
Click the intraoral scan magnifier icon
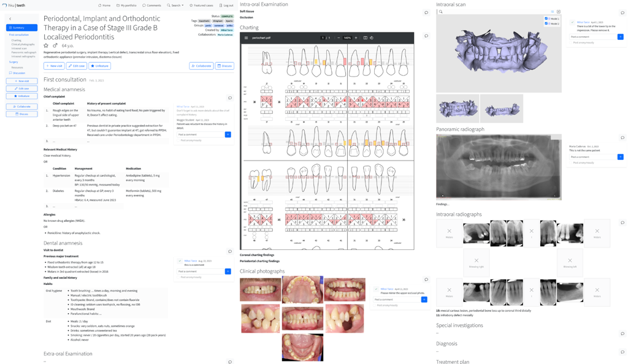pyautogui.click(x=440, y=12)
